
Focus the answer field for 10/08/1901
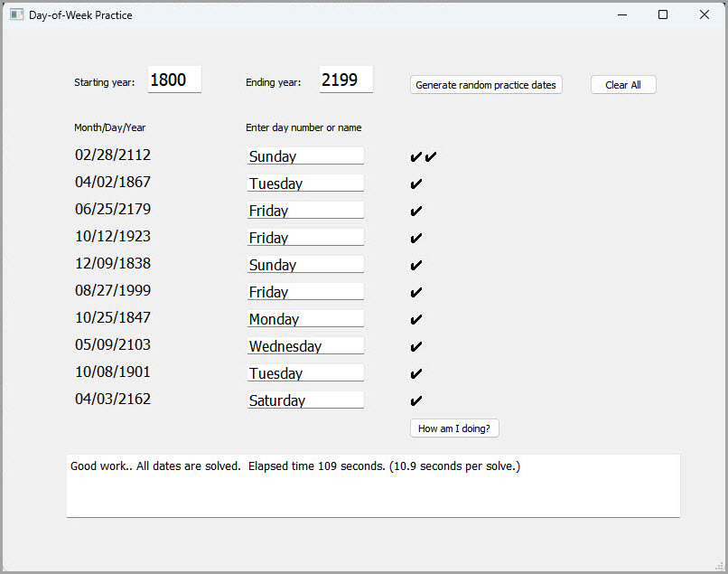[305, 372]
